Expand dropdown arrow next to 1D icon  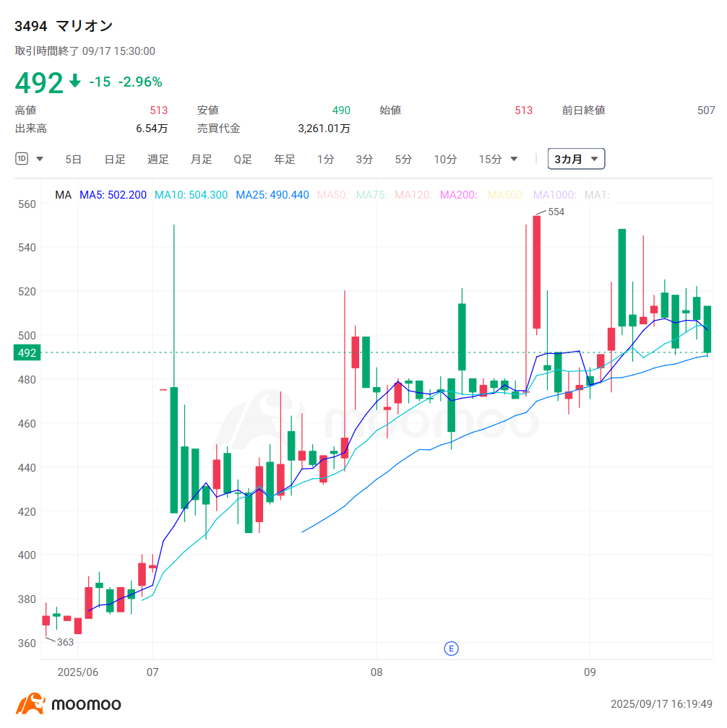click(x=40, y=159)
